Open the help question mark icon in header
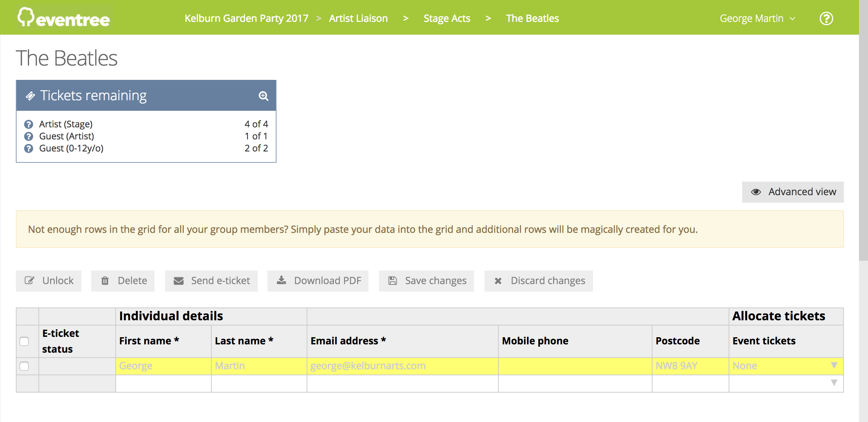Viewport: 868px width, 422px height. point(826,18)
